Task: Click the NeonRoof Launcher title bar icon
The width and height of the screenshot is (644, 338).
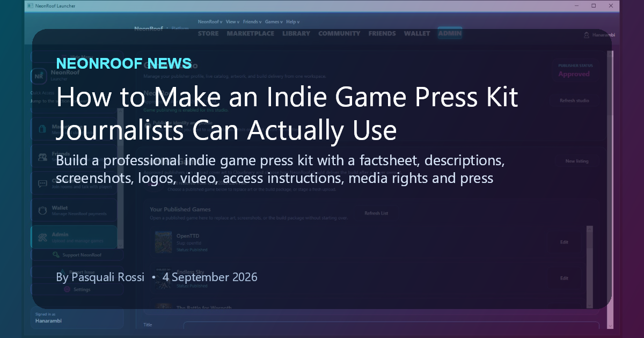Action: [x=30, y=5]
